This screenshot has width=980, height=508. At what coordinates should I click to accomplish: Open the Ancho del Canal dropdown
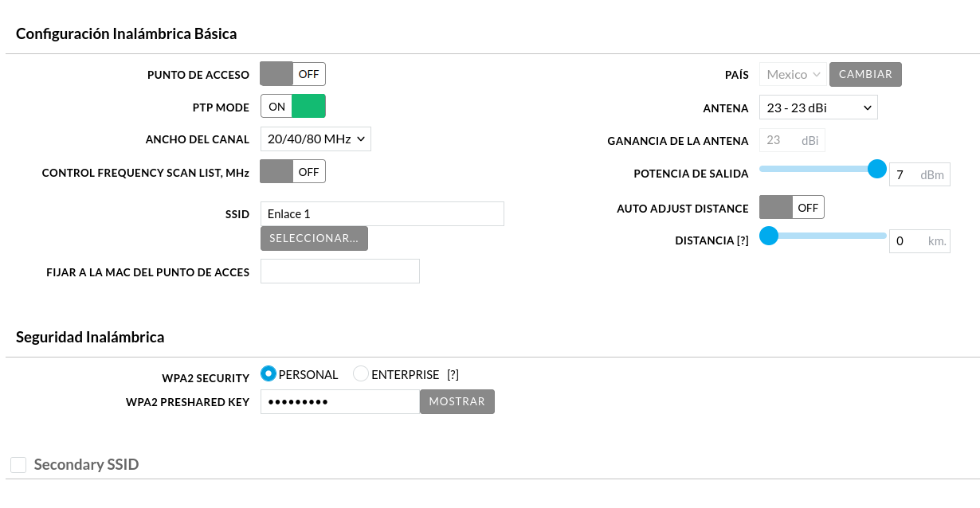[x=316, y=139]
